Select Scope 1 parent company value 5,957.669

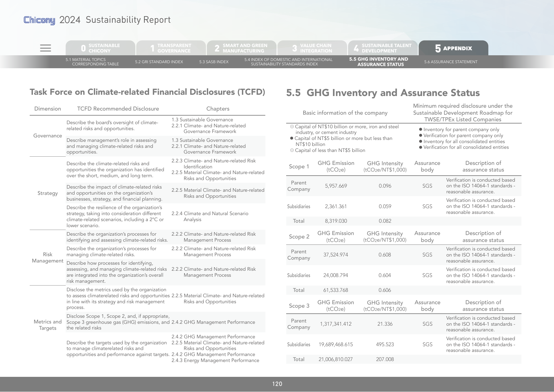coord(336,186)
